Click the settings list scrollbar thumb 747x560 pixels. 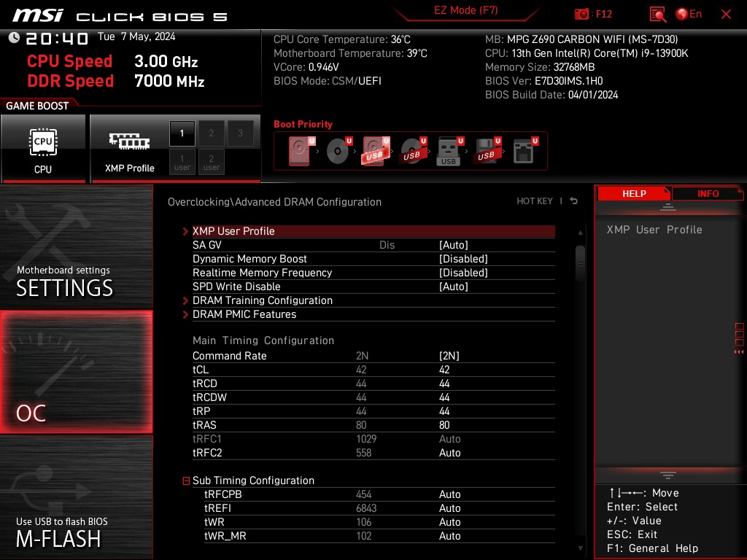coord(580,263)
